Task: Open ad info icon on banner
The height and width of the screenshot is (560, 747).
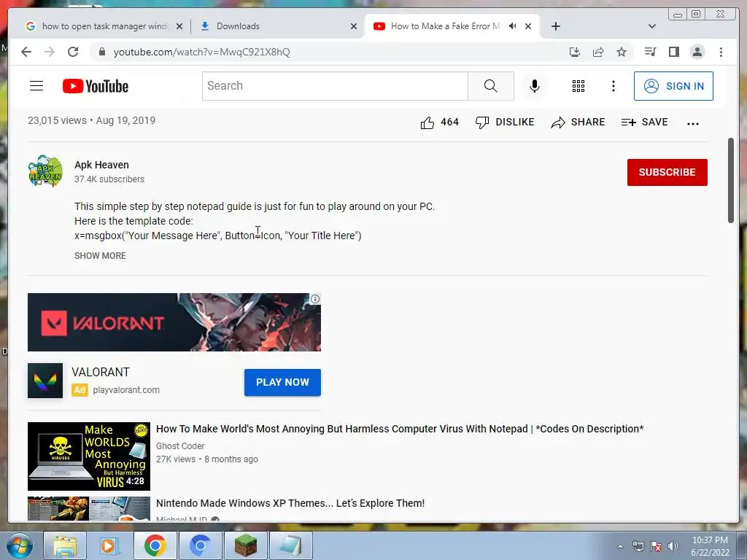Action: [x=315, y=299]
